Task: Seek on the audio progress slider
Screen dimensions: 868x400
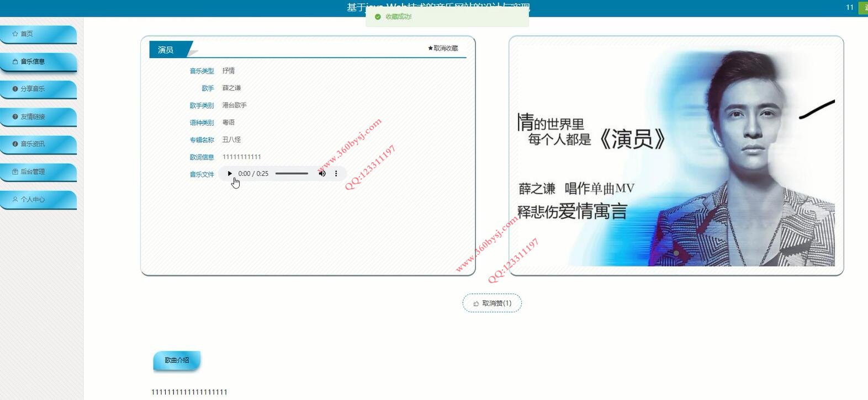Action: [292, 174]
